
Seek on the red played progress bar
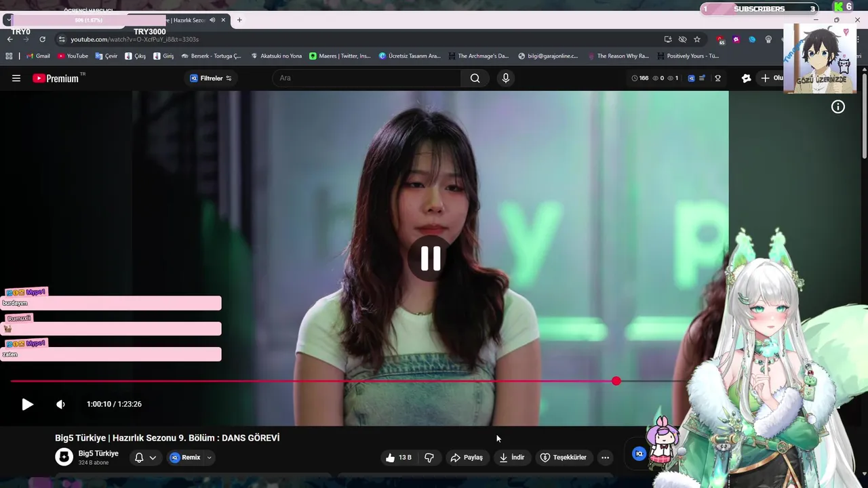click(313, 381)
